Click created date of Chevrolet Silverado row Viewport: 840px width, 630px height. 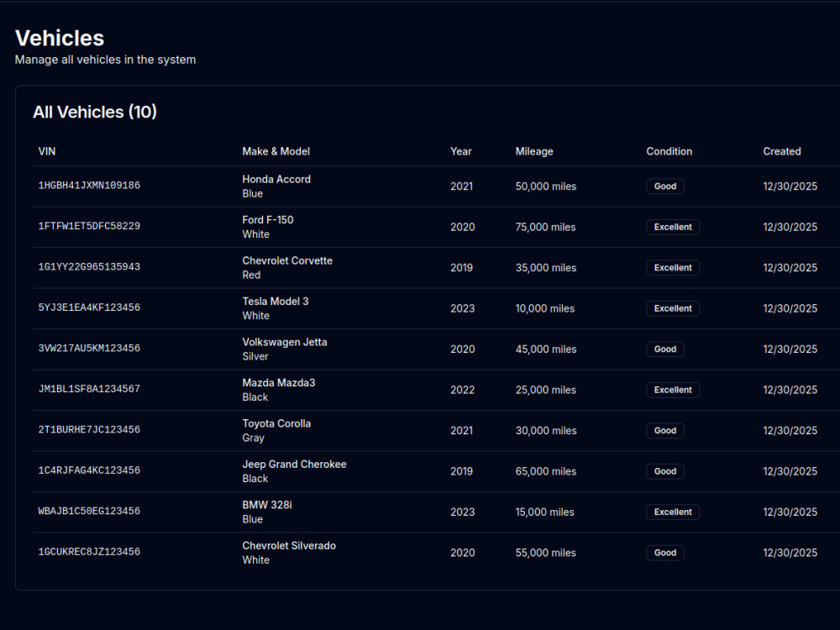click(x=790, y=553)
